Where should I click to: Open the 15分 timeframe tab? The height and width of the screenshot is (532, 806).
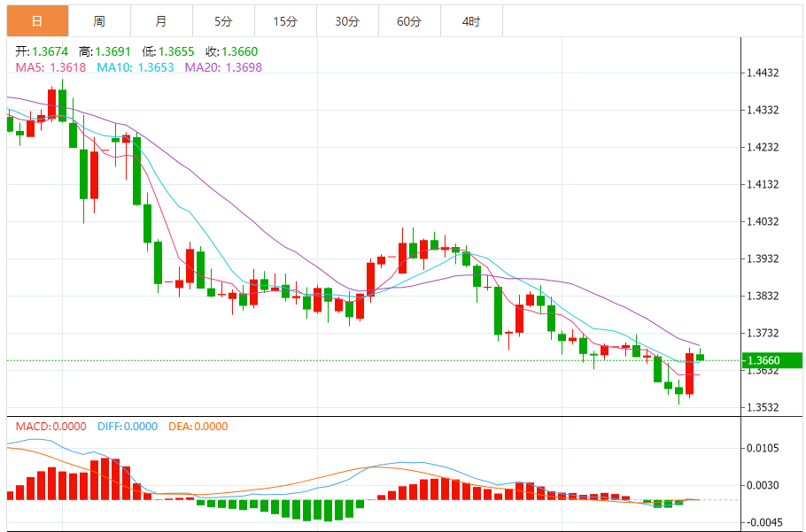point(285,21)
